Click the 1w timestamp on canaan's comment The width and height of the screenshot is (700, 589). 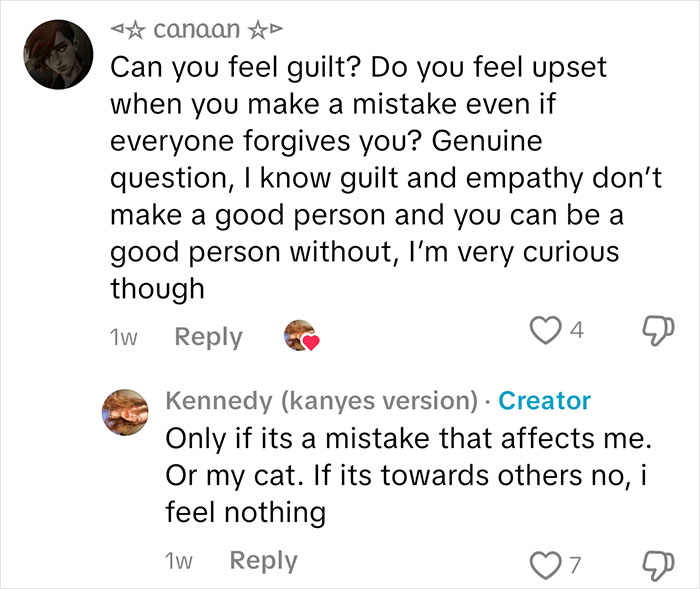coord(123,338)
